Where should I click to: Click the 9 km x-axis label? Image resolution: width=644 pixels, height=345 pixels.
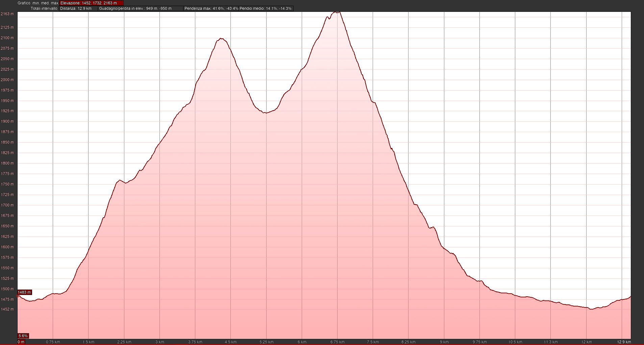[444, 342]
